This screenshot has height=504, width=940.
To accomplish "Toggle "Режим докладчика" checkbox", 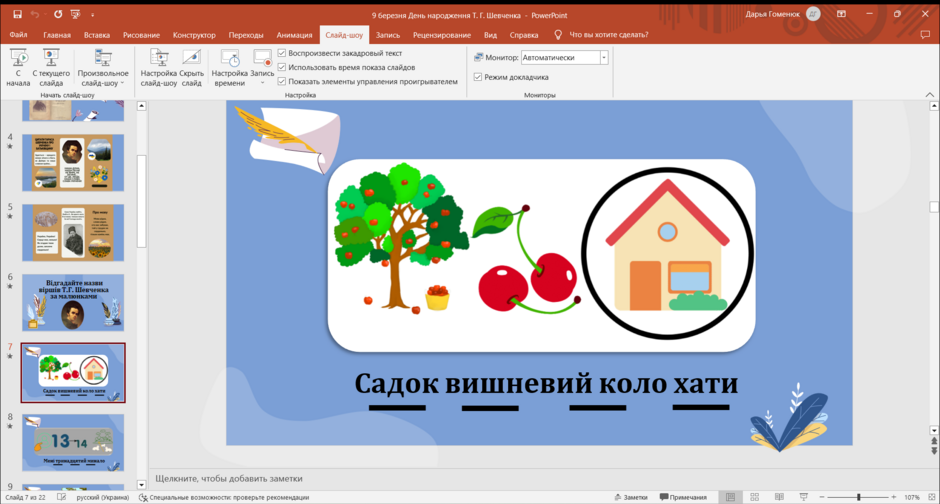I will click(x=478, y=77).
